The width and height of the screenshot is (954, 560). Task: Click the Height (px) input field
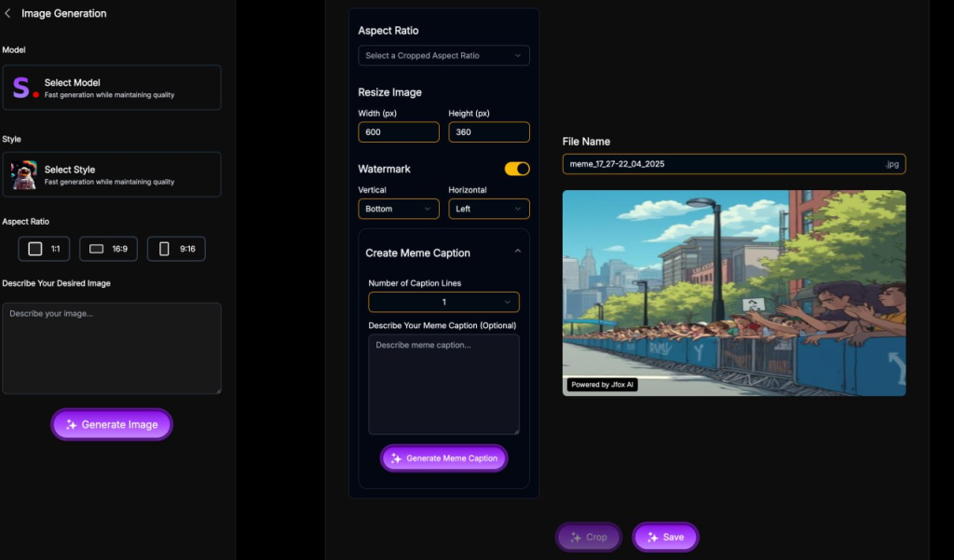[x=488, y=132]
